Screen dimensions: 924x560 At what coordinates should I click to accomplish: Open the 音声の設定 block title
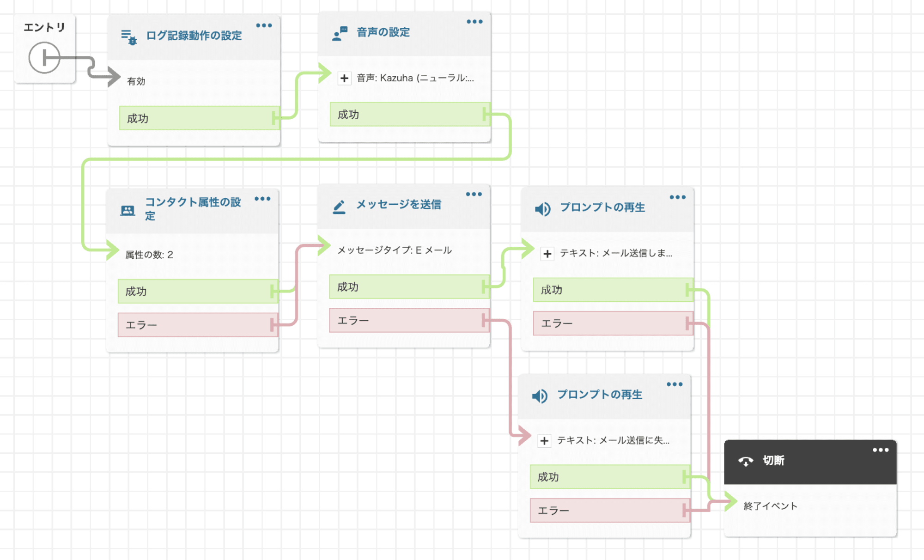click(383, 32)
